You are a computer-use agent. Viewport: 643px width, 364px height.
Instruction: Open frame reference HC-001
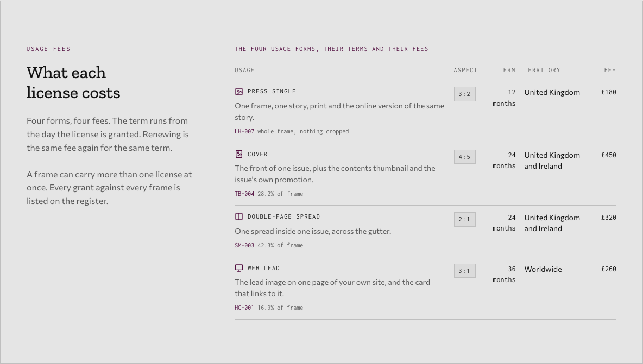coord(244,308)
